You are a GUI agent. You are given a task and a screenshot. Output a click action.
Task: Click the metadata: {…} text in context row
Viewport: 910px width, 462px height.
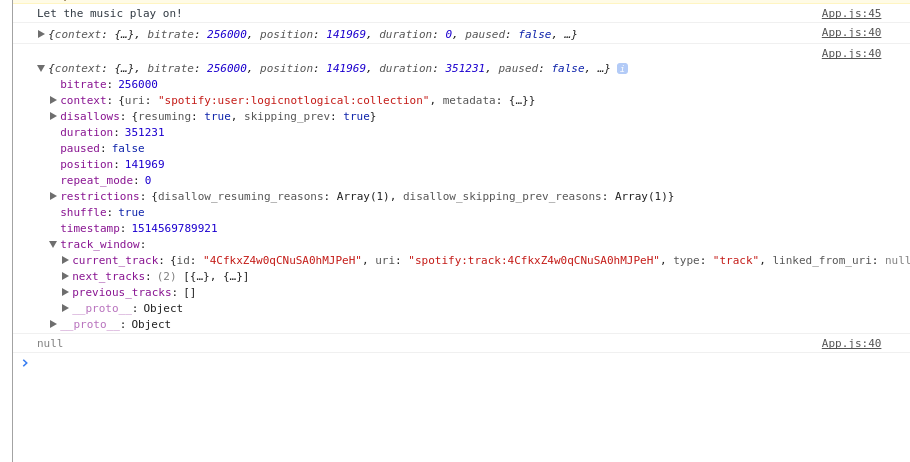tap(485, 100)
